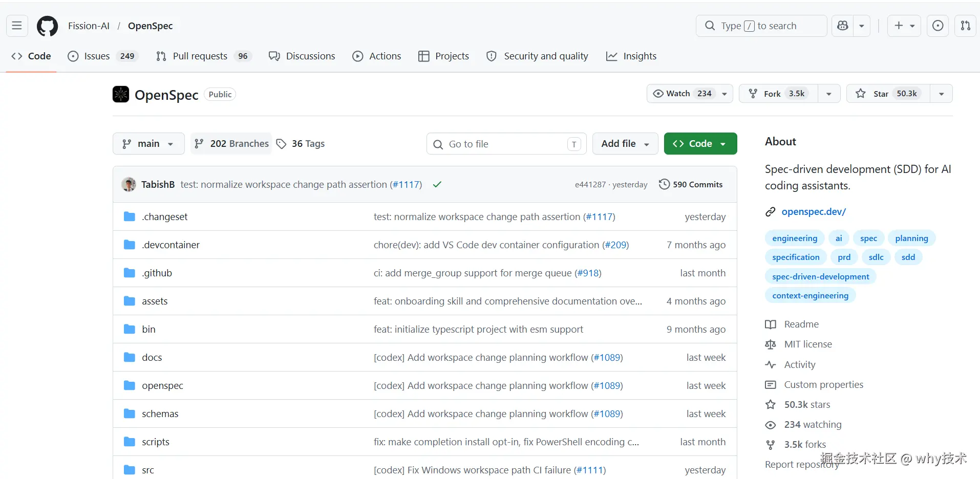
Task: Expand the fork options dropdown arrow
Action: point(829,94)
